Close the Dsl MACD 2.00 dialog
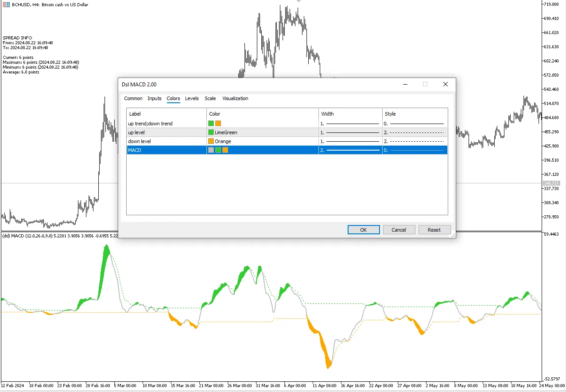Viewport: 566px width, 392px height. (446, 84)
